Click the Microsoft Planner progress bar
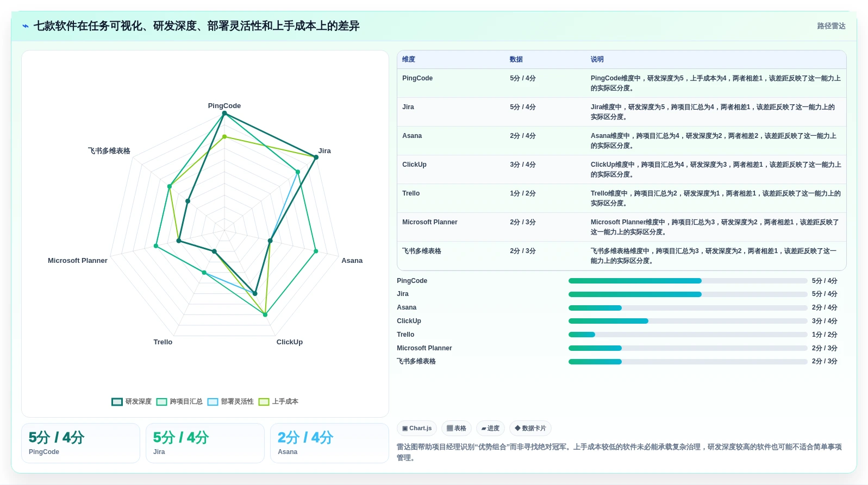The height and width of the screenshot is (485, 868). (x=688, y=348)
